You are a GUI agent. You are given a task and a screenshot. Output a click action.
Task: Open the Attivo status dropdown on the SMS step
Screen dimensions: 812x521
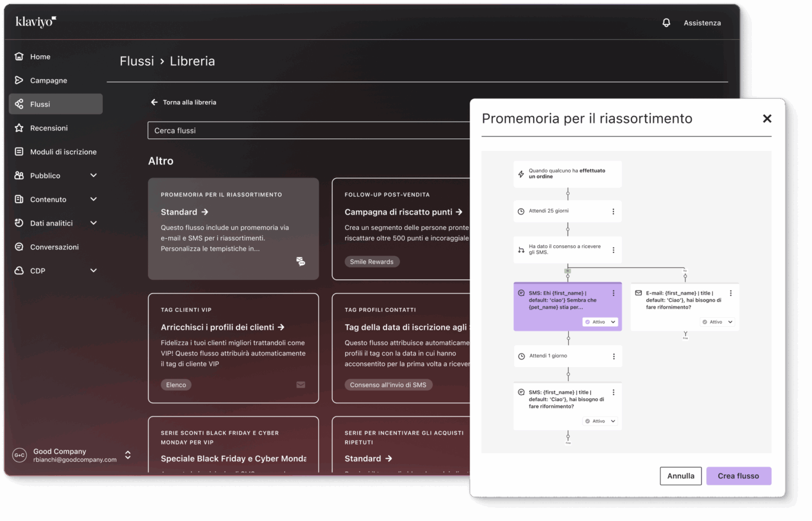(x=600, y=321)
